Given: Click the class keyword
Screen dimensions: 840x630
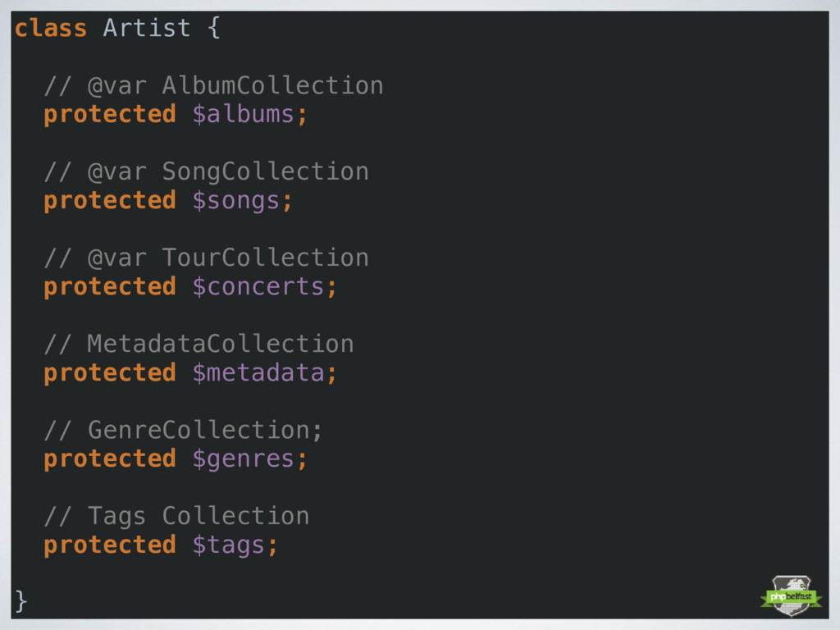Looking at the screenshot, I should point(50,28).
